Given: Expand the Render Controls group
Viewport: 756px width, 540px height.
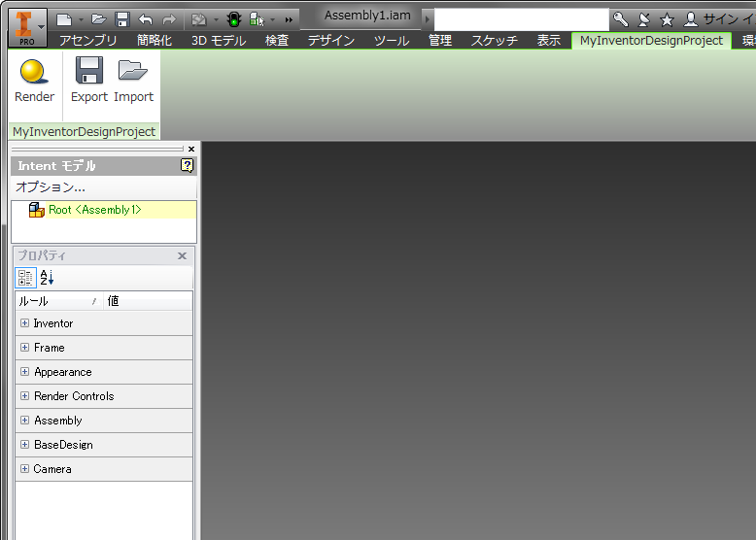Looking at the screenshot, I should pos(24,396).
